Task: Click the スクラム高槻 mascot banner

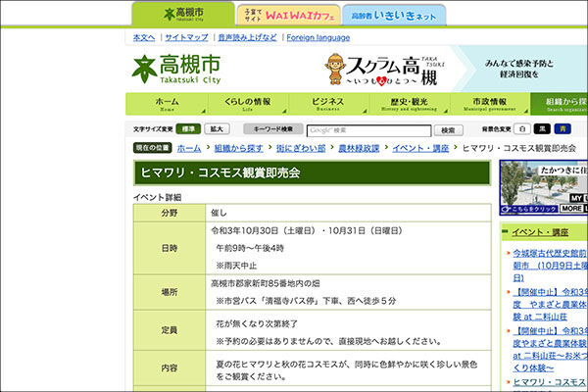Action: tap(384, 70)
